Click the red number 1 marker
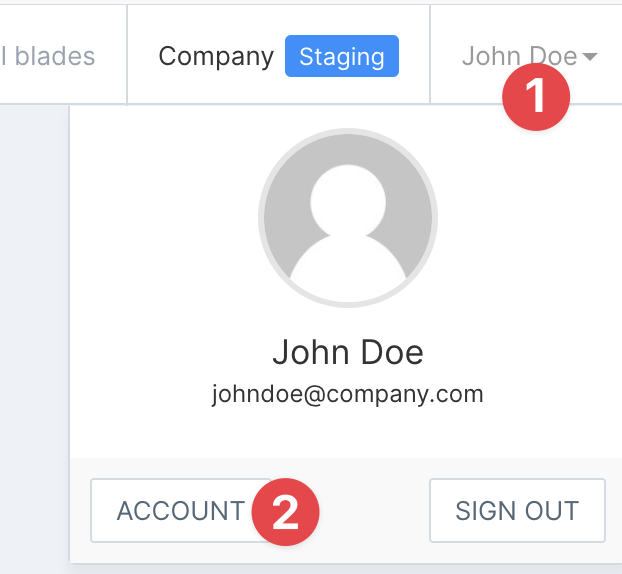Viewport: 622px width, 574px height. point(536,97)
